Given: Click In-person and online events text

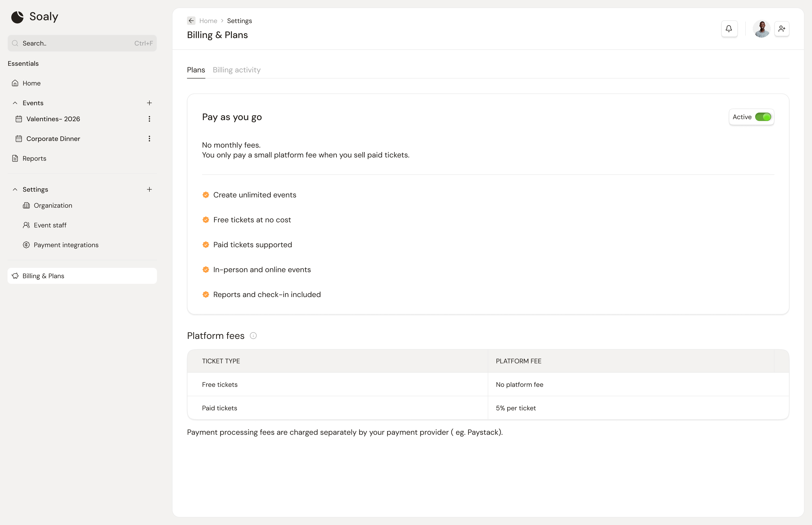Looking at the screenshot, I should (262, 270).
